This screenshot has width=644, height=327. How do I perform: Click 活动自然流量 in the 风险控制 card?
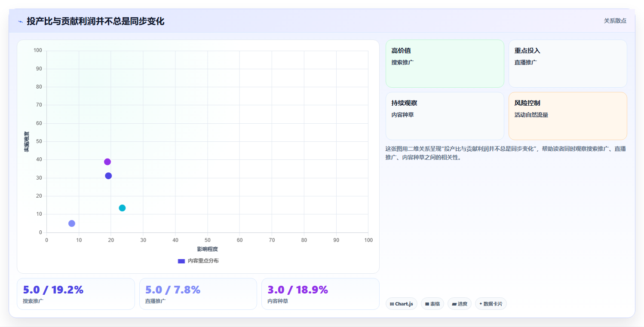coord(531,115)
